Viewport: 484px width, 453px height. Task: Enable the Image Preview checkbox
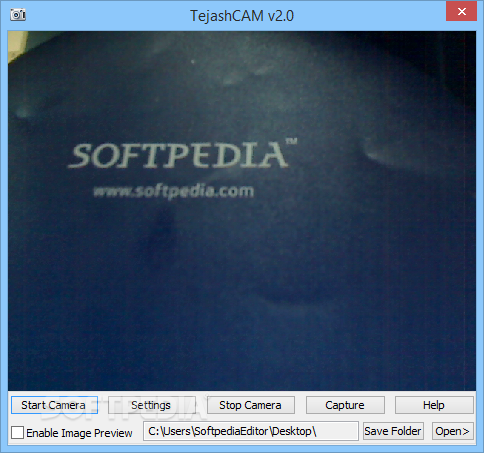(x=17, y=433)
